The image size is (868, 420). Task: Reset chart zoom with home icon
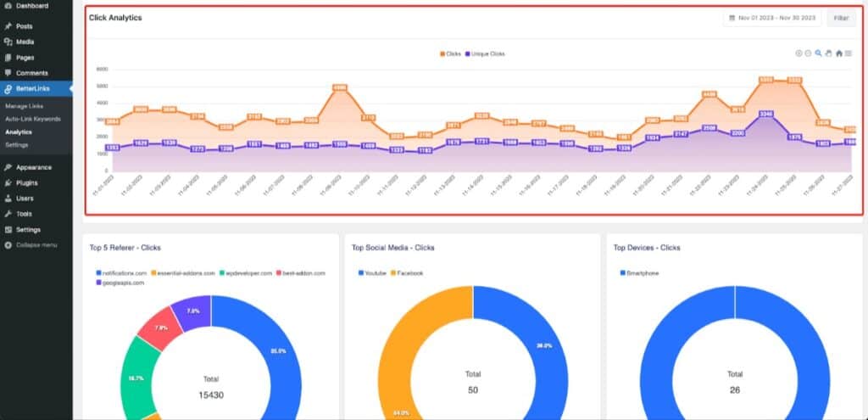tap(839, 53)
